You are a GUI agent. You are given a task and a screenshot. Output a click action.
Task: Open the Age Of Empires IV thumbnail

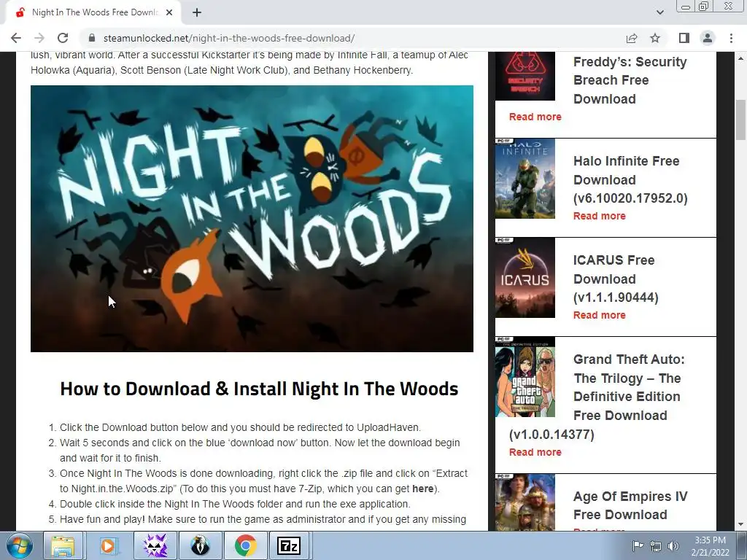(525, 502)
